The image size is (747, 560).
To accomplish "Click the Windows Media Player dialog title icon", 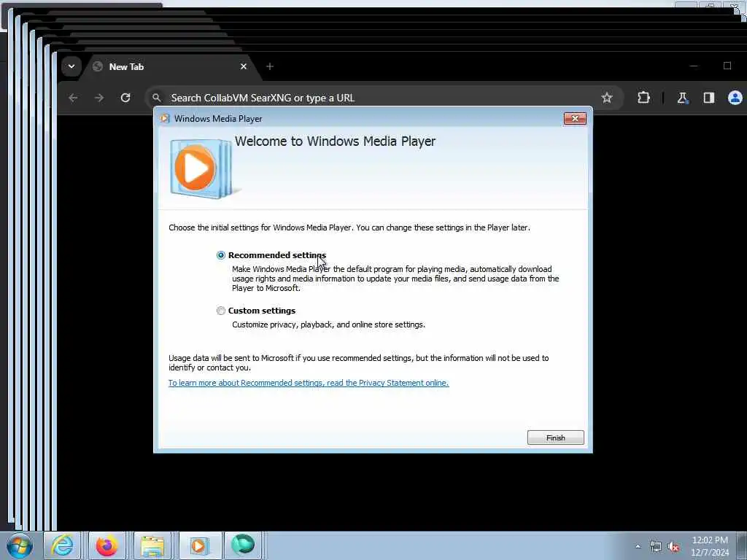I will 165,119.
